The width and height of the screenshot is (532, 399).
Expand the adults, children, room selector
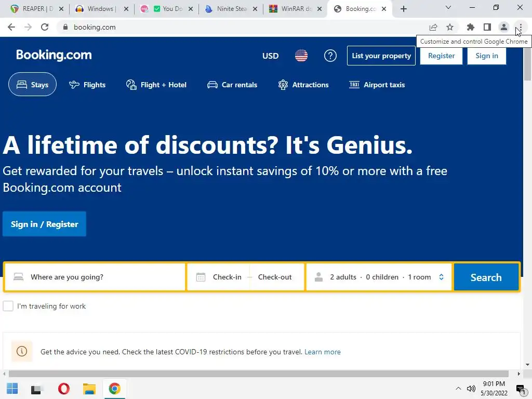379,277
